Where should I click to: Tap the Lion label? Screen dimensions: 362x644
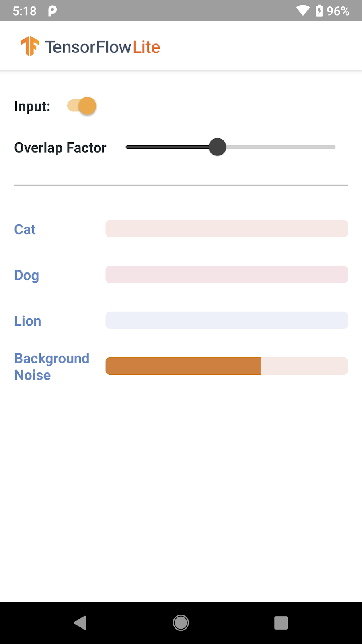[x=28, y=321]
